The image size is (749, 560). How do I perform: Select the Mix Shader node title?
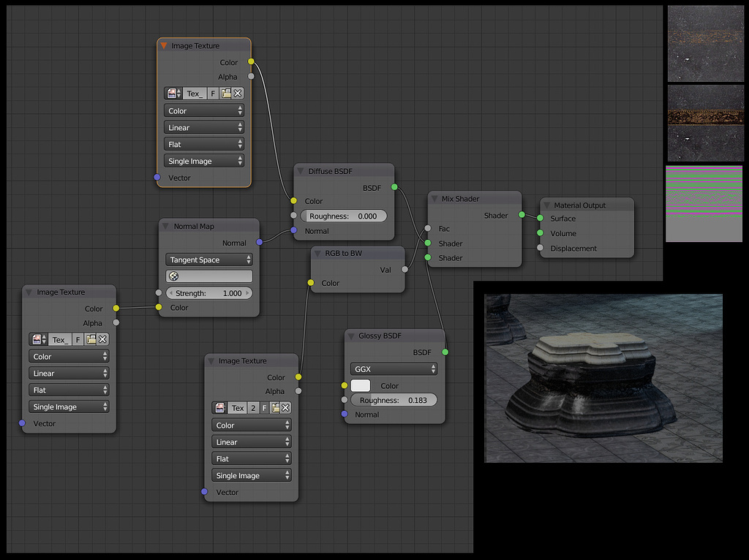pyautogui.click(x=460, y=199)
